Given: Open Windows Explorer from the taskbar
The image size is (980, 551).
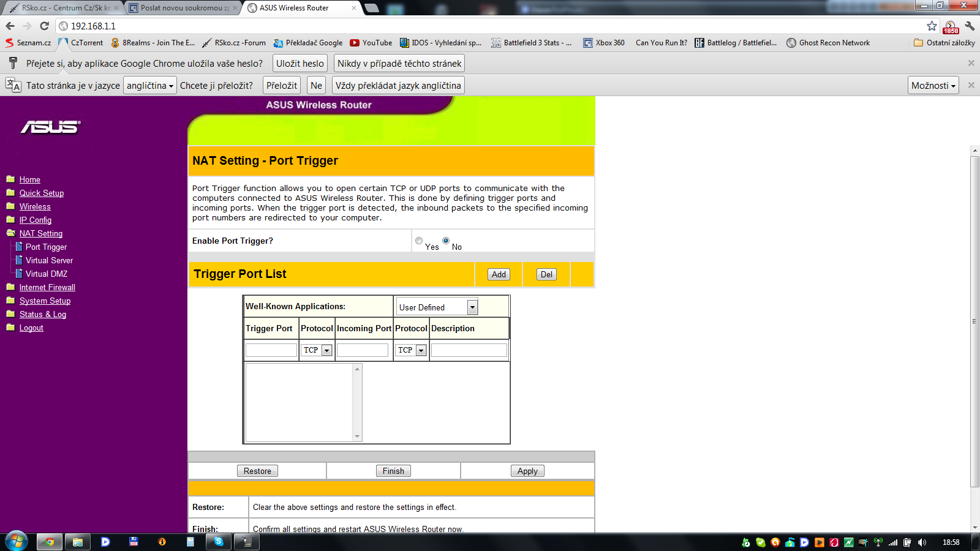Looking at the screenshot, I should [78, 542].
